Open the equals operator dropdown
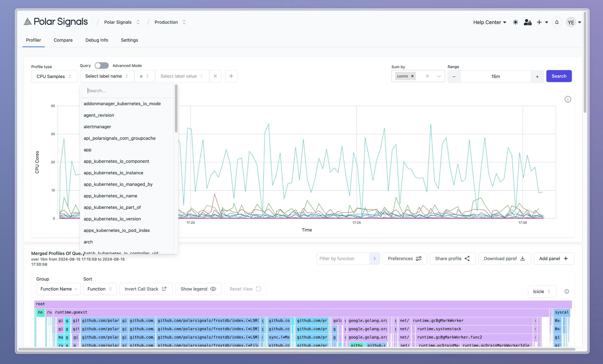This screenshot has height=364, width=603. coord(144,76)
